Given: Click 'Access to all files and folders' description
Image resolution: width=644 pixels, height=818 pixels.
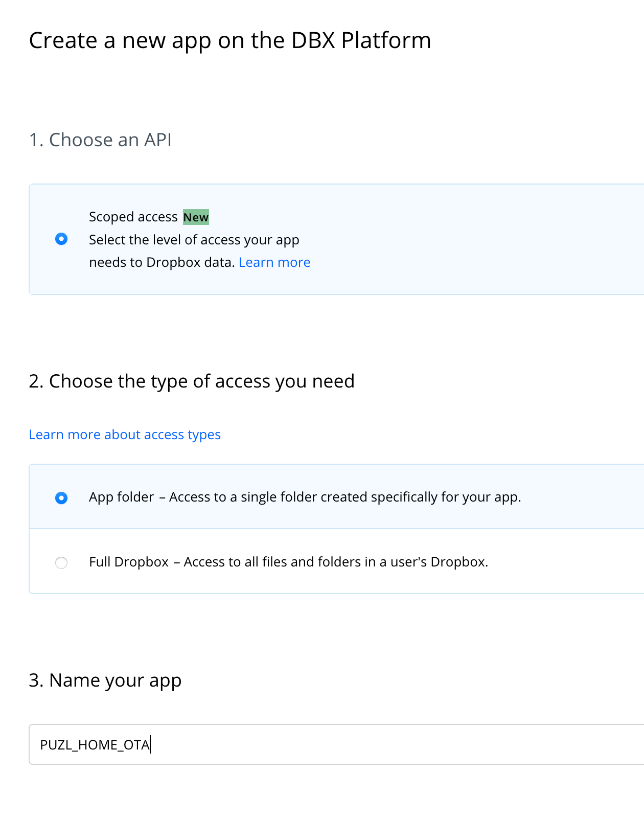Looking at the screenshot, I should (336, 562).
